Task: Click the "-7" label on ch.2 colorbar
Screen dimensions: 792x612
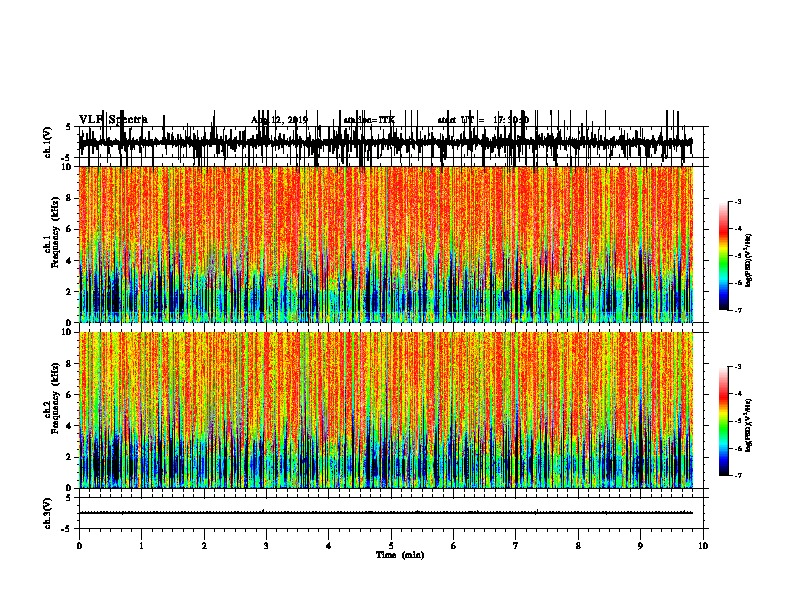Action: click(737, 475)
